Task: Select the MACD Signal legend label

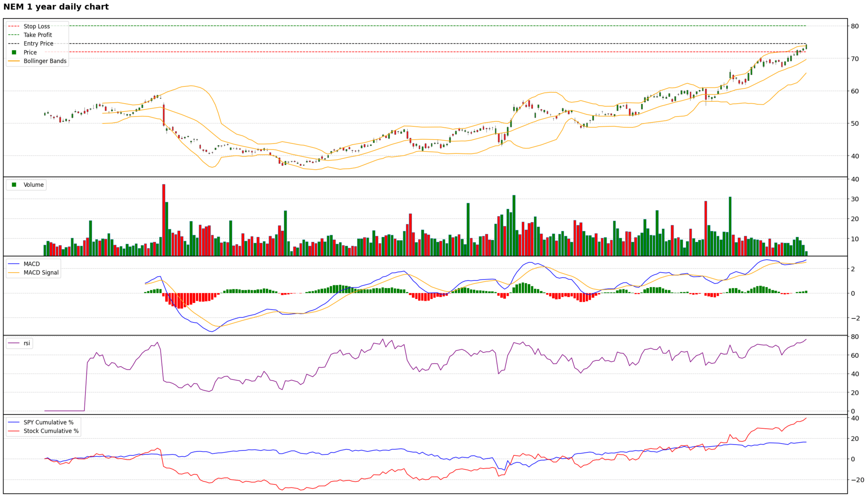Action: click(41, 273)
